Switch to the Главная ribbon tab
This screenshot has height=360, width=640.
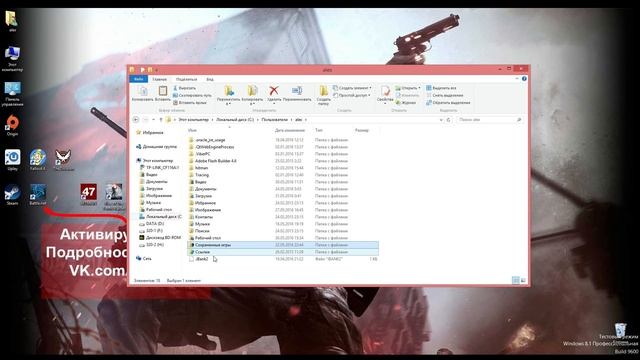[x=160, y=79]
